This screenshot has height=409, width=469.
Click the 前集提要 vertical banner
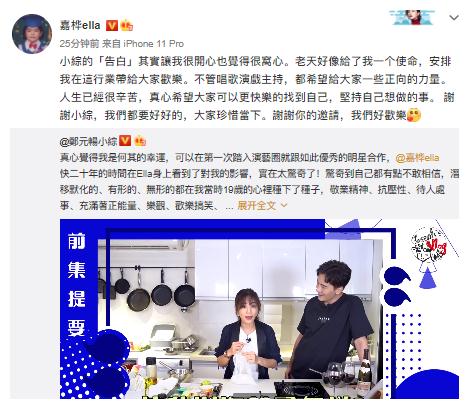77,284
